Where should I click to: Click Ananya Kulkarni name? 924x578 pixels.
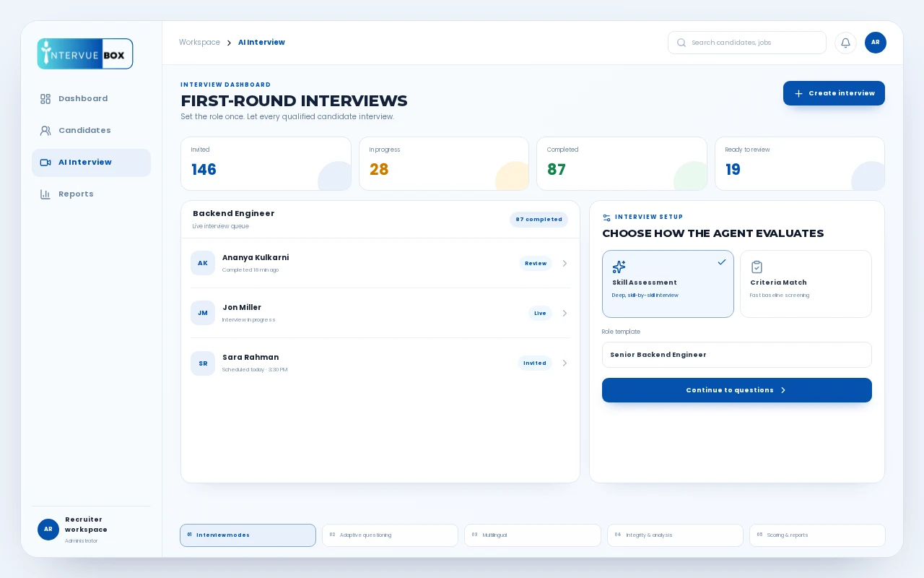pyautogui.click(x=256, y=258)
